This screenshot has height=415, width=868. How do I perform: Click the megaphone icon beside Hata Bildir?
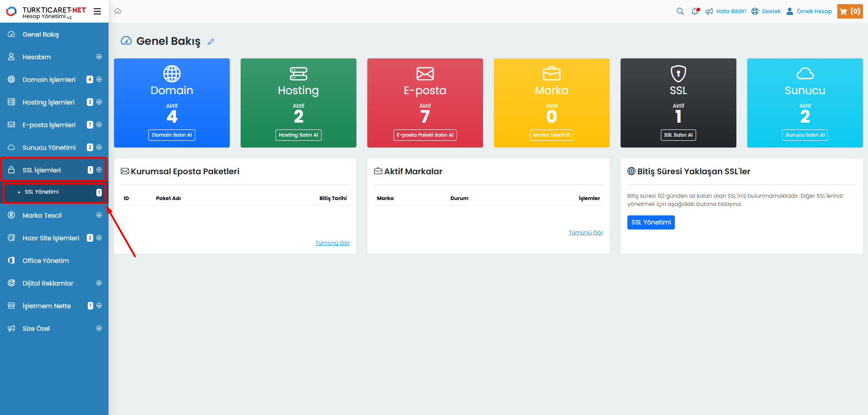point(709,11)
